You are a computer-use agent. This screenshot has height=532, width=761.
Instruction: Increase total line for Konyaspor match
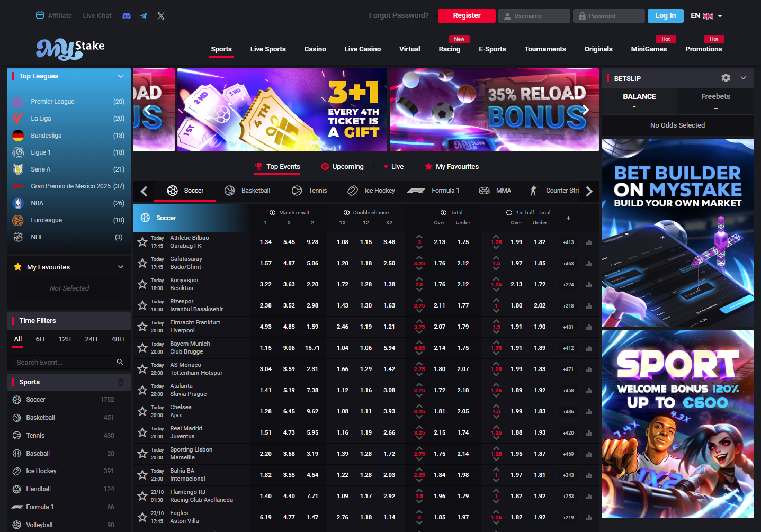[419, 279]
